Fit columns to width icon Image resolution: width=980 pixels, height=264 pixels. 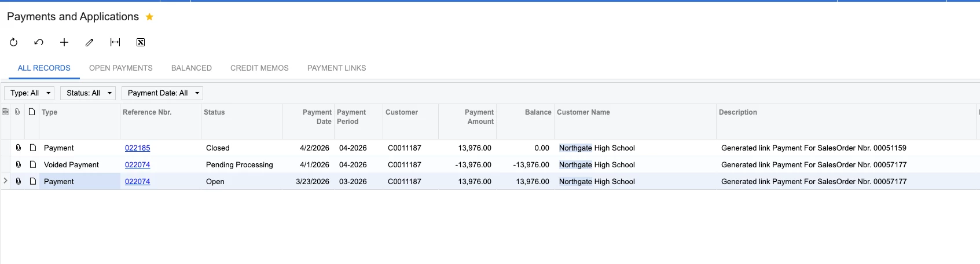click(x=115, y=42)
